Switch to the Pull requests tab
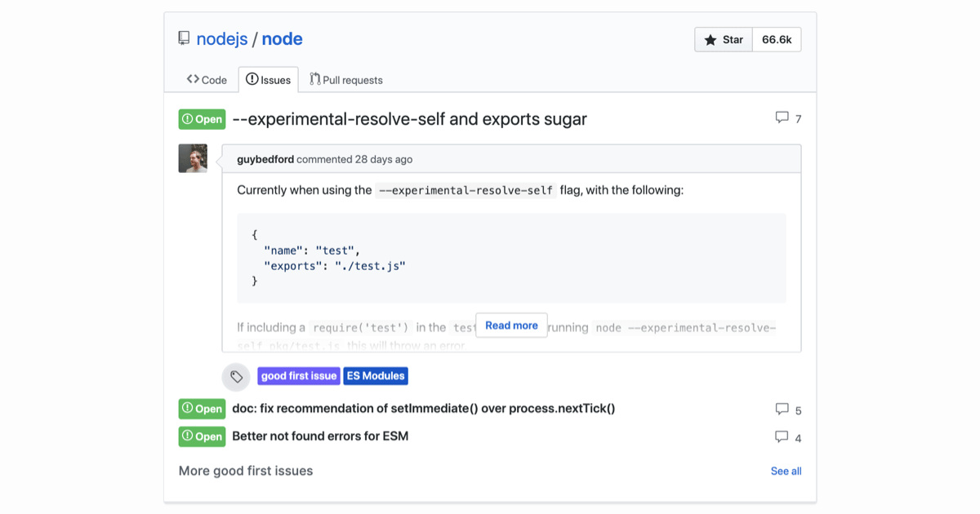Image resolution: width=980 pixels, height=514 pixels. click(x=346, y=80)
